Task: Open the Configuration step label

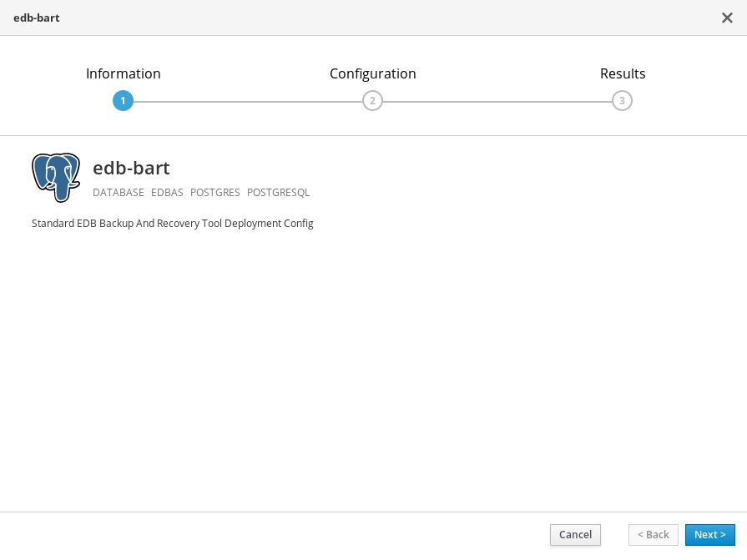Action: (x=373, y=73)
